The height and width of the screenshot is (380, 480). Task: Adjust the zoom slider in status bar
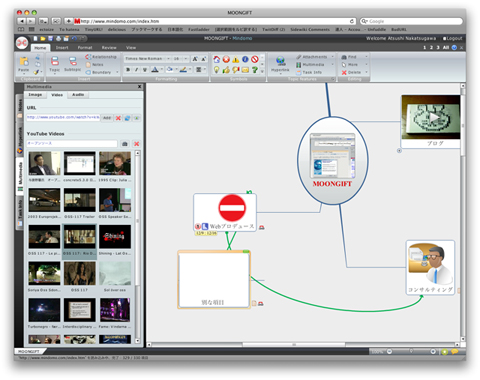pyautogui.click(x=411, y=351)
